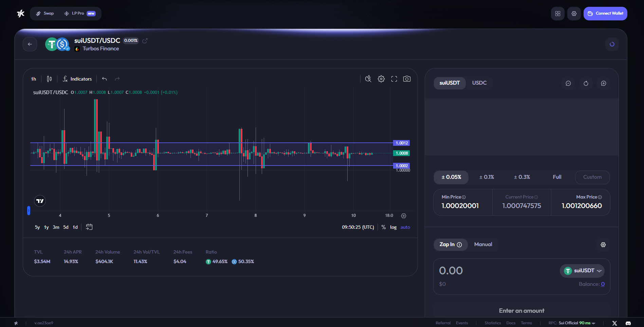Zoom out the liquidity range view
Screen dimensions: 644x327
[x=568, y=83]
